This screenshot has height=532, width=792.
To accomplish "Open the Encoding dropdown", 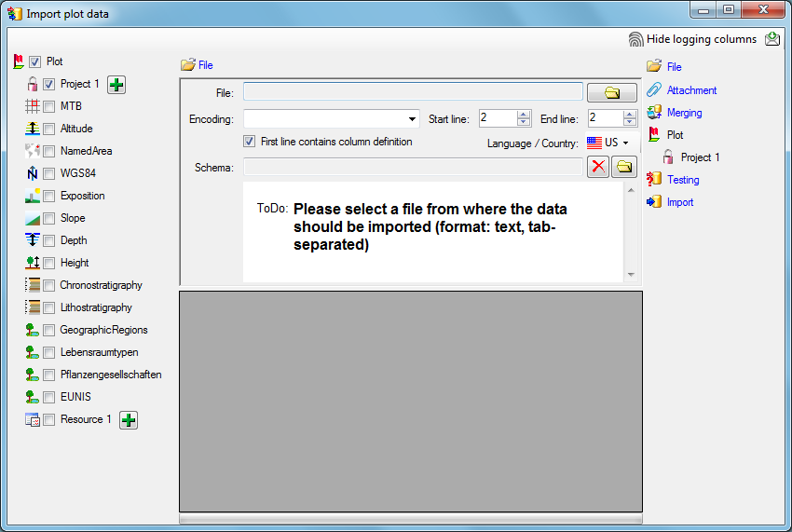I will [x=413, y=119].
